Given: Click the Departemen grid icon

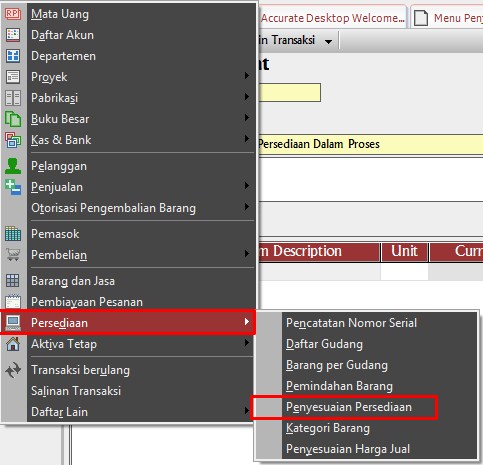Looking at the screenshot, I should click(13, 56).
